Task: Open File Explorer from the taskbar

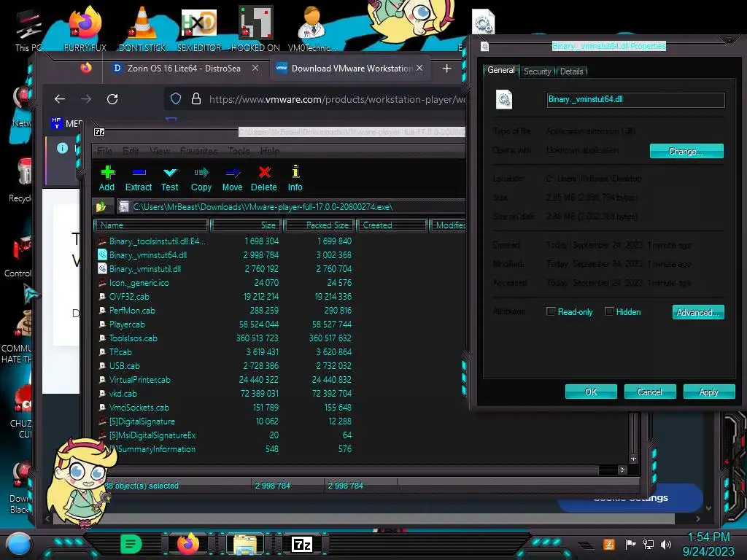Action: pos(245,544)
